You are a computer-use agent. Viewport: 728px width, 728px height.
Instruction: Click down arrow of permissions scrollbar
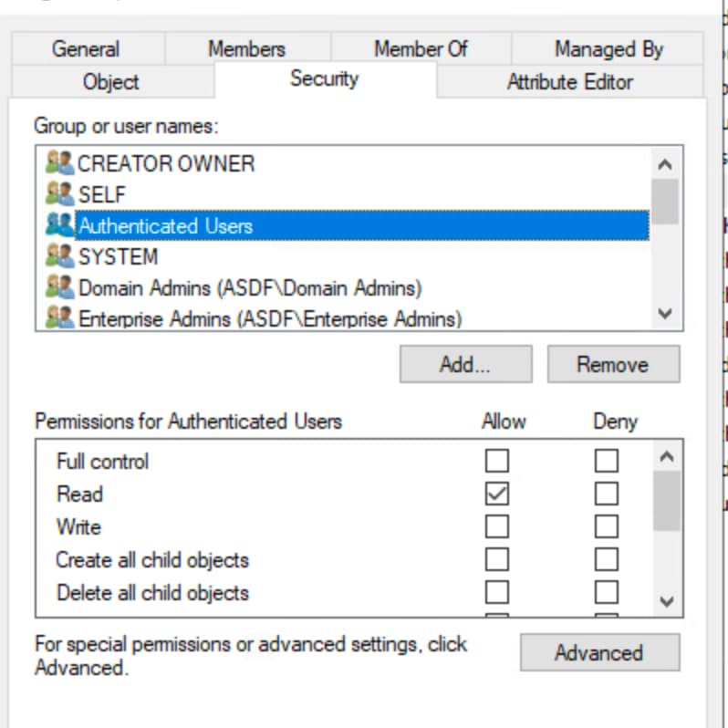click(667, 602)
